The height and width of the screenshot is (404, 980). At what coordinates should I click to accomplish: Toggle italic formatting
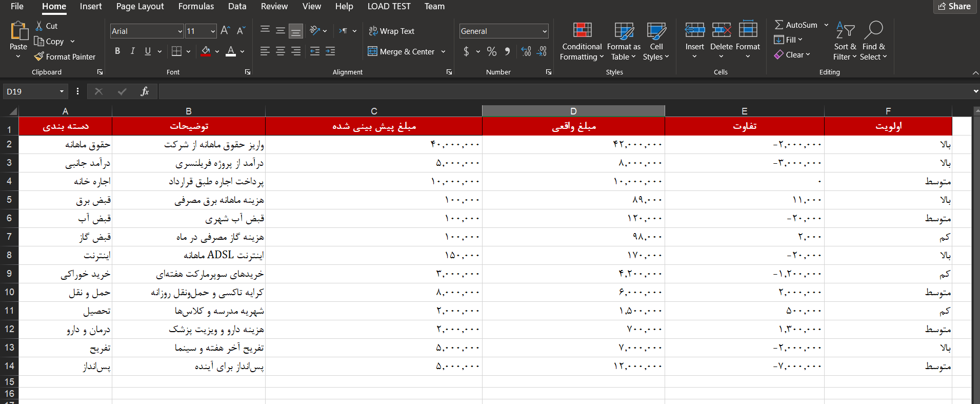click(x=133, y=51)
